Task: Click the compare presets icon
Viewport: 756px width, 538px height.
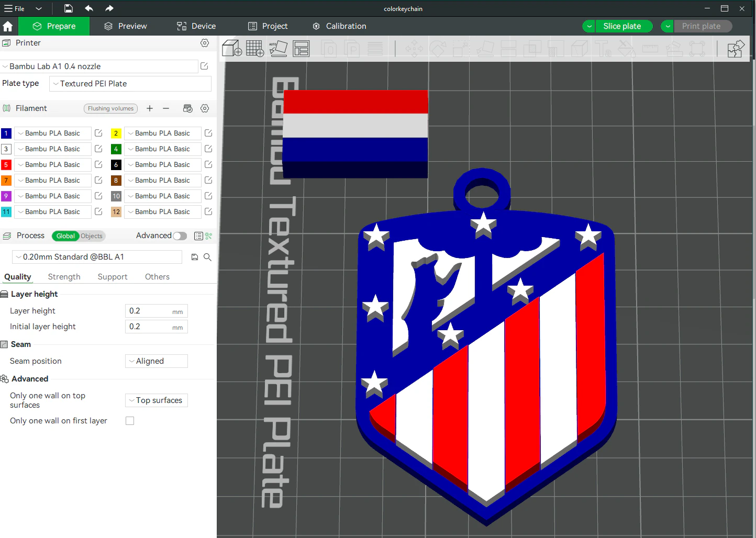Action: pos(209,236)
